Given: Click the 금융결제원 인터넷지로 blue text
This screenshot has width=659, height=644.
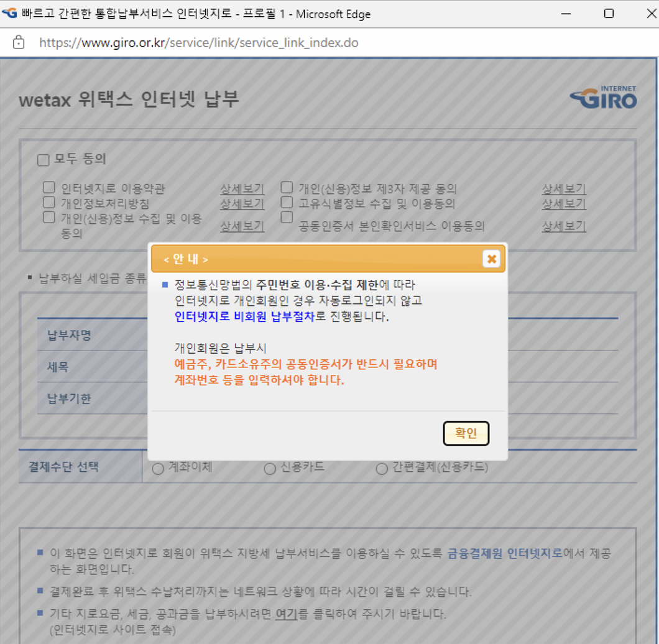Looking at the screenshot, I should tap(504, 553).
